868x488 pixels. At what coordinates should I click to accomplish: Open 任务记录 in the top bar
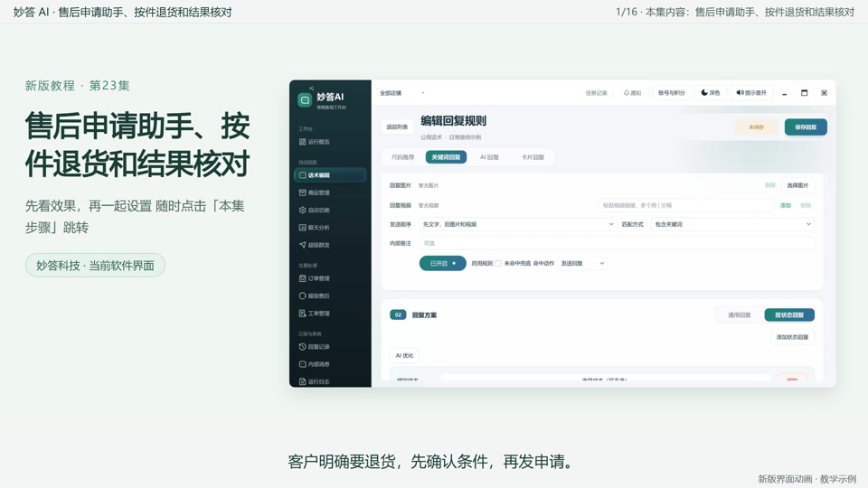596,93
